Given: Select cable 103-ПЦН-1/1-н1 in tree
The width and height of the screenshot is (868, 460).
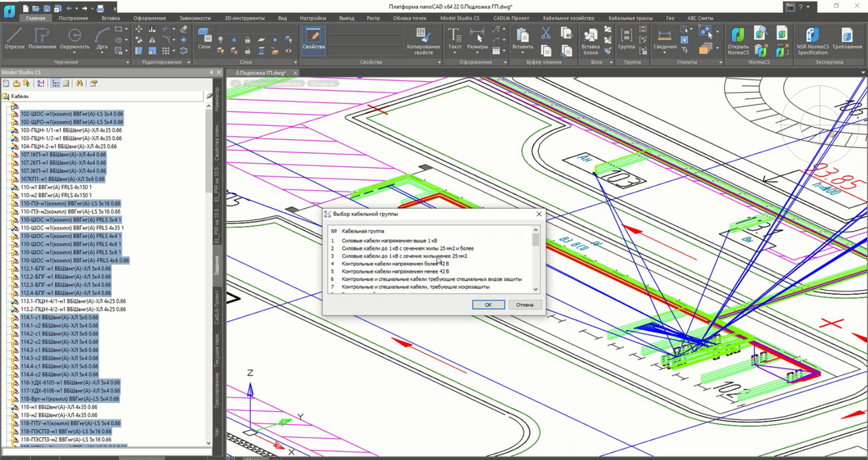Looking at the screenshot, I should click(x=71, y=130).
